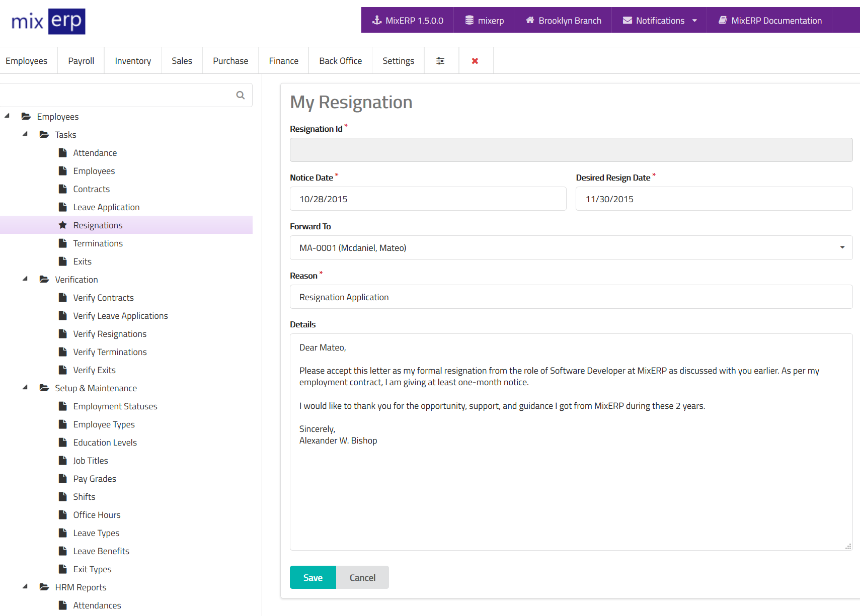Click the file icon beside Leave Application
This screenshot has width=860, height=616.
(63, 207)
